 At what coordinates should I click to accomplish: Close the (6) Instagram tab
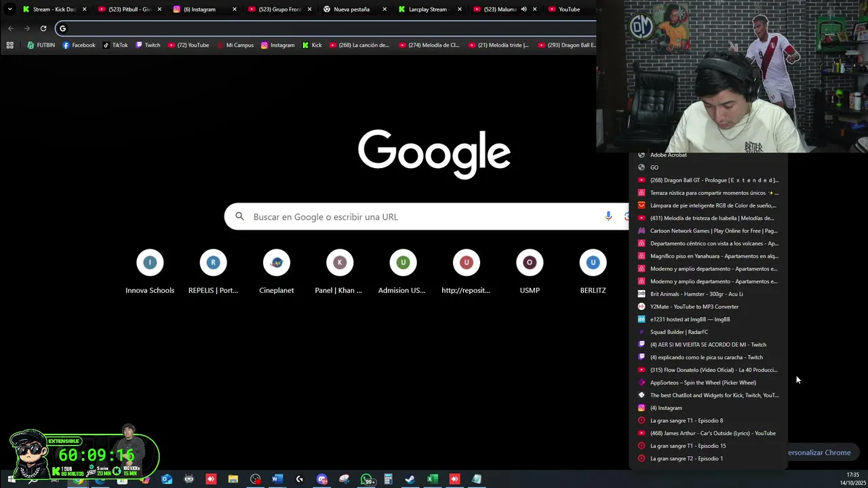235,9
